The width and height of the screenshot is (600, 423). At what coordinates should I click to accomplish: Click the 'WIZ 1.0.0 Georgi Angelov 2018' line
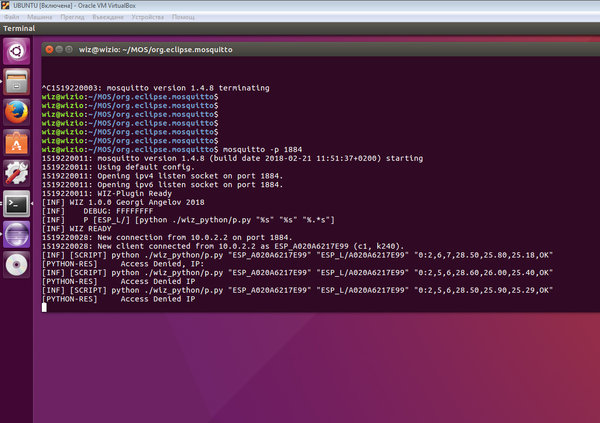123,202
